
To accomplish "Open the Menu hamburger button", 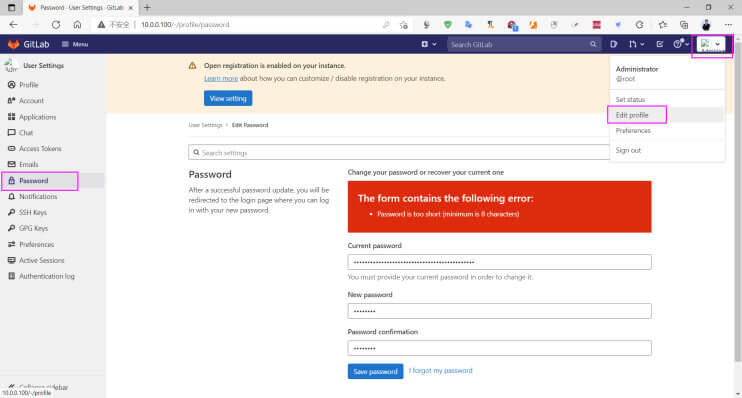I will pyautogui.click(x=75, y=44).
